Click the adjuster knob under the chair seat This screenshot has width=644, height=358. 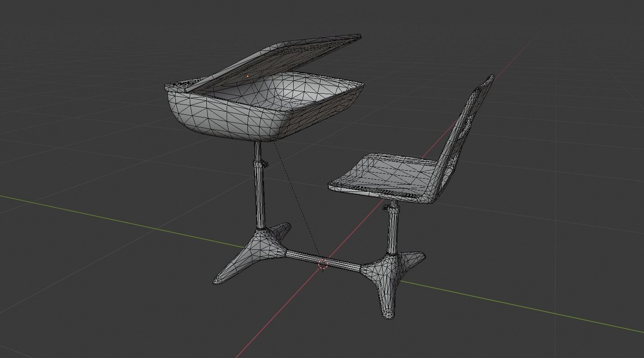coord(386,208)
